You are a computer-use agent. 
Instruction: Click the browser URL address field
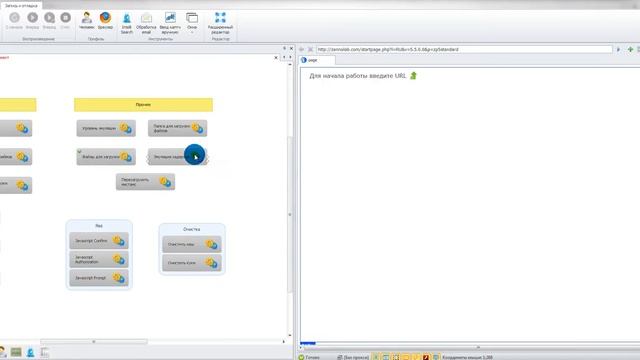[464, 49]
